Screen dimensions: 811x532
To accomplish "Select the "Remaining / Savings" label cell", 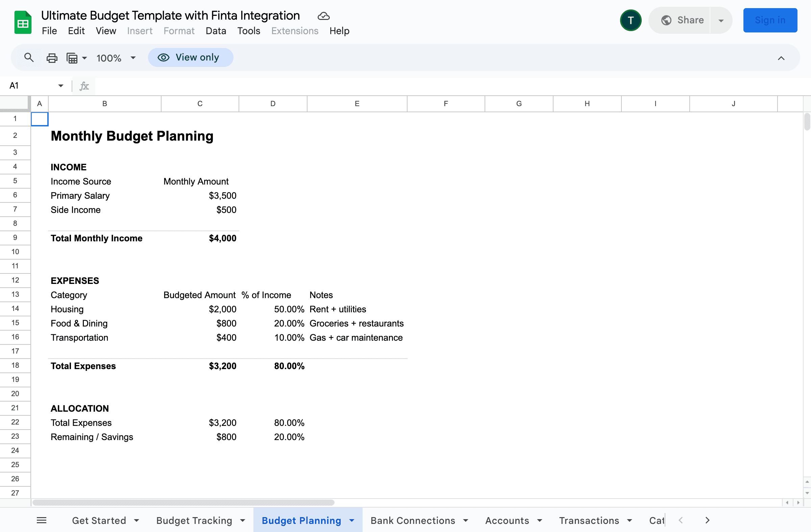I will (105, 437).
